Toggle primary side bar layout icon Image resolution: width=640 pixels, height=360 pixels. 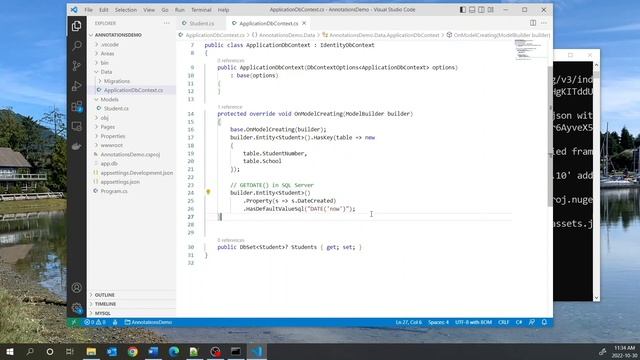(x=462, y=10)
